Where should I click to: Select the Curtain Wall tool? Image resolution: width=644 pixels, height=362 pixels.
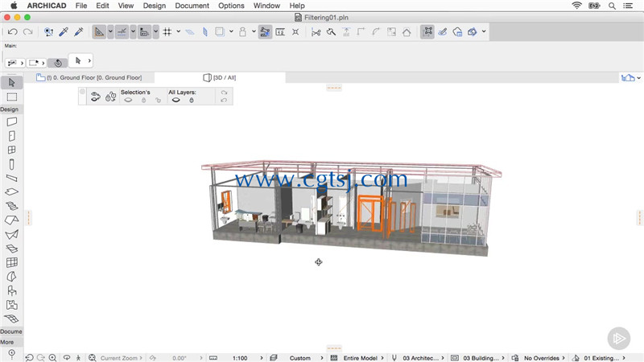click(x=11, y=262)
